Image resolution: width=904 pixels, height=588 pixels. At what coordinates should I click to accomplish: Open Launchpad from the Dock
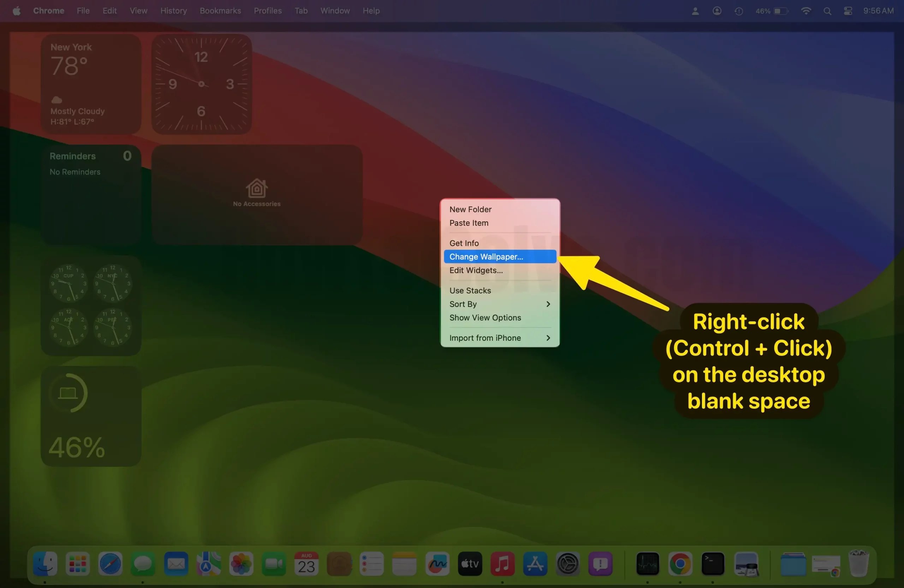pyautogui.click(x=77, y=564)
